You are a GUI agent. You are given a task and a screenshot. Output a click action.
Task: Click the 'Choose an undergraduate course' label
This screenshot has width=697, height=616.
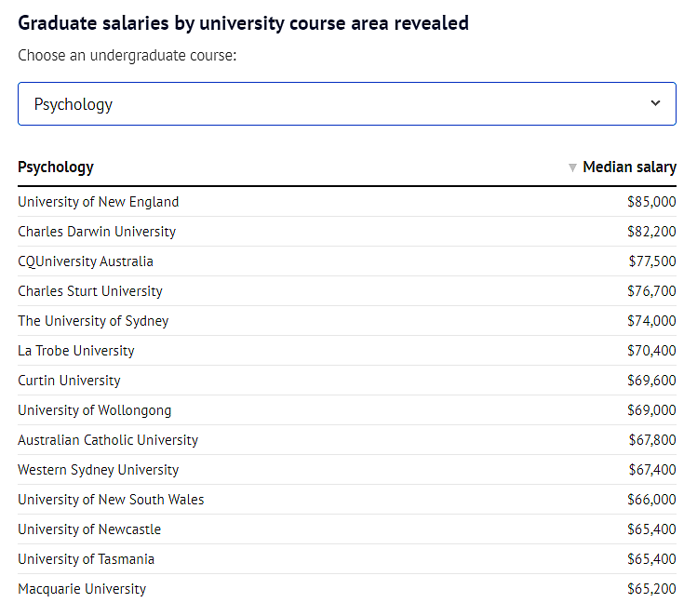point(127,56)
